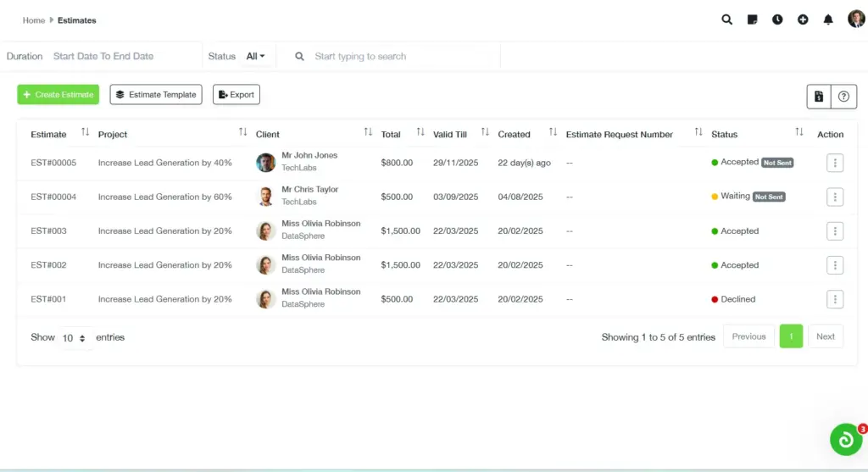This screenshot has height=472, width=868.
Task: Click Not Sent badge on EST#00005 row
Action: (x=777, y=163)
